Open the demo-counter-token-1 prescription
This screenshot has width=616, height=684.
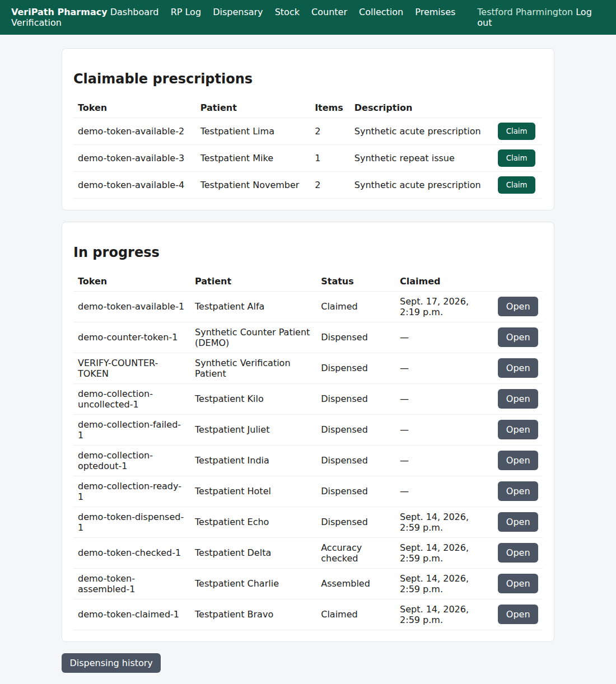pos(518,338)
